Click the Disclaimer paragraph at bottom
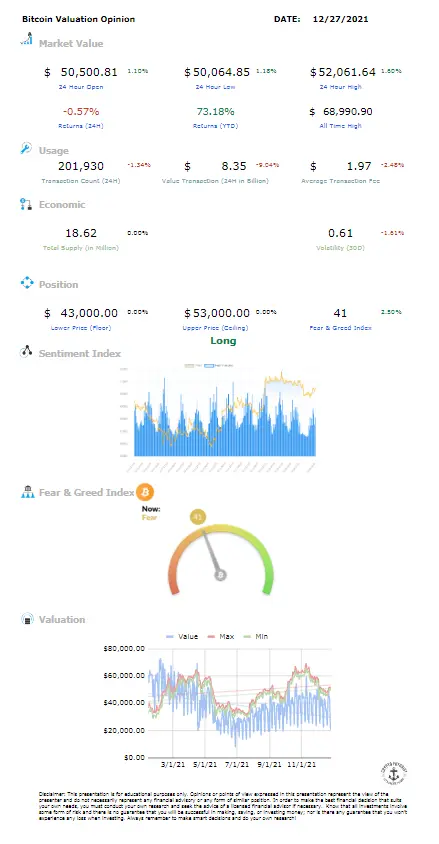Viewport: 439px width, 844px height. tap(223, 806)
